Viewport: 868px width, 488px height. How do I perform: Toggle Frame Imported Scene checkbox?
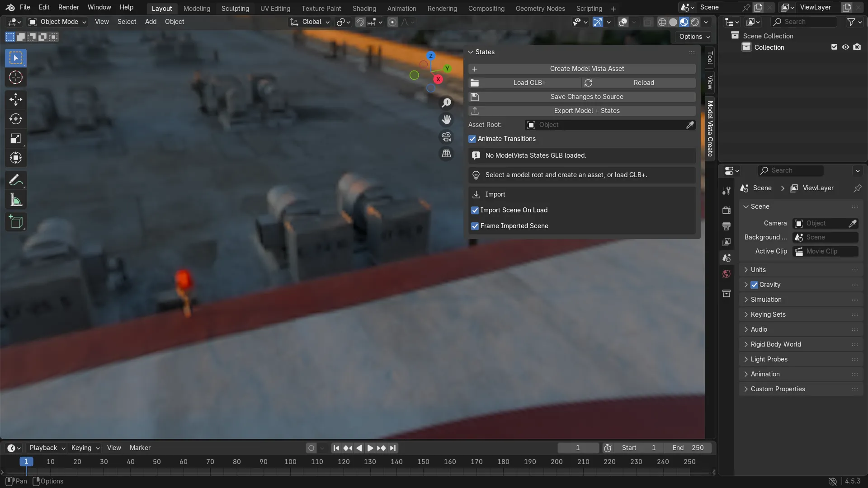(x=475, y=226)
